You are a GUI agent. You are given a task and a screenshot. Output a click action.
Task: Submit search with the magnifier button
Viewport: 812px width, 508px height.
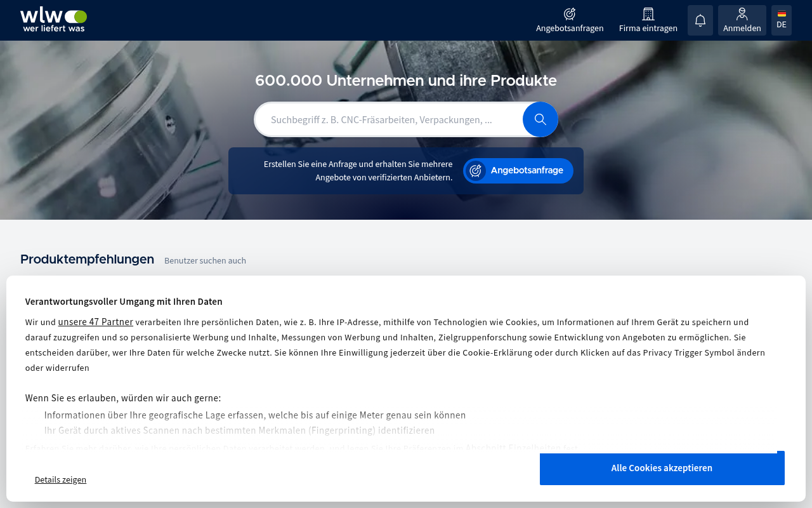(540, 119)
